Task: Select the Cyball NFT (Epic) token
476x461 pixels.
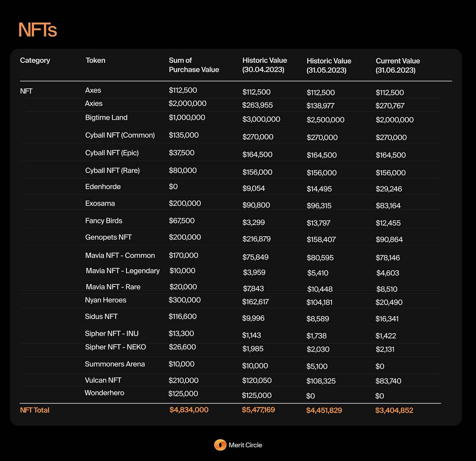Action: [x=112, y=153]
